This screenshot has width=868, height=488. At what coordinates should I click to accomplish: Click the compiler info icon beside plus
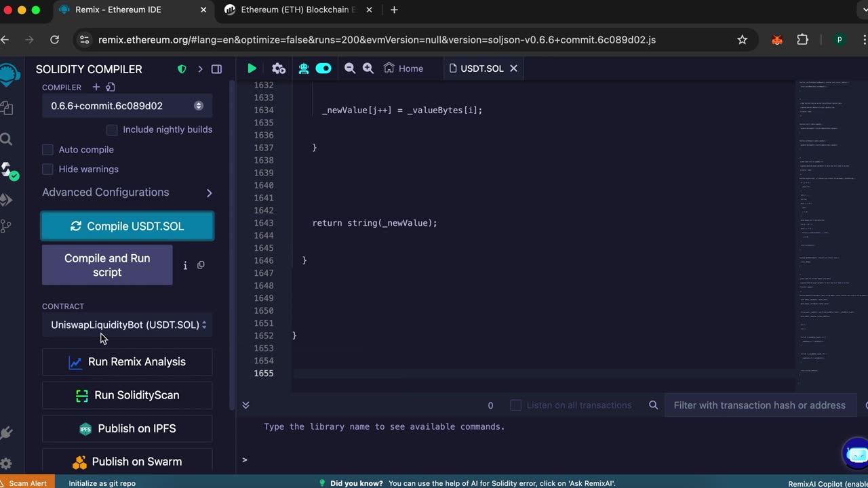point(111,87)
